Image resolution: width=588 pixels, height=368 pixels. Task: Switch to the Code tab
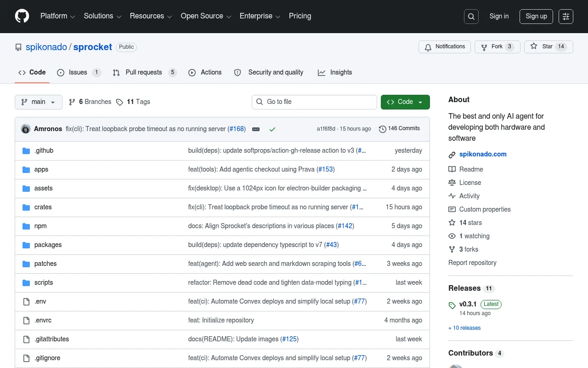[32, 73]
